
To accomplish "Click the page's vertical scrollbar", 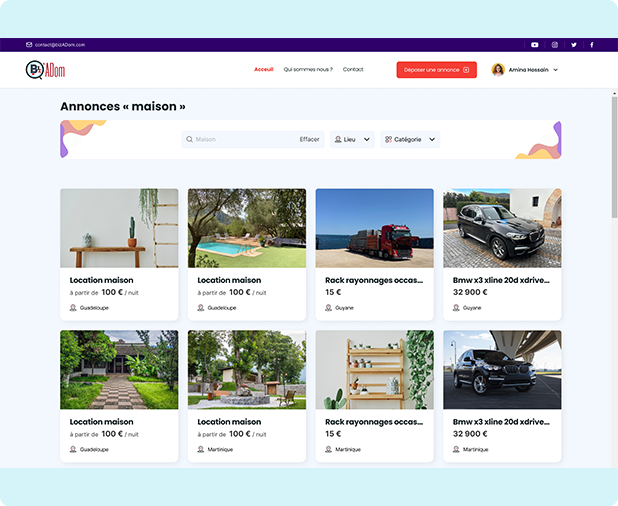I will pos(613,150).
